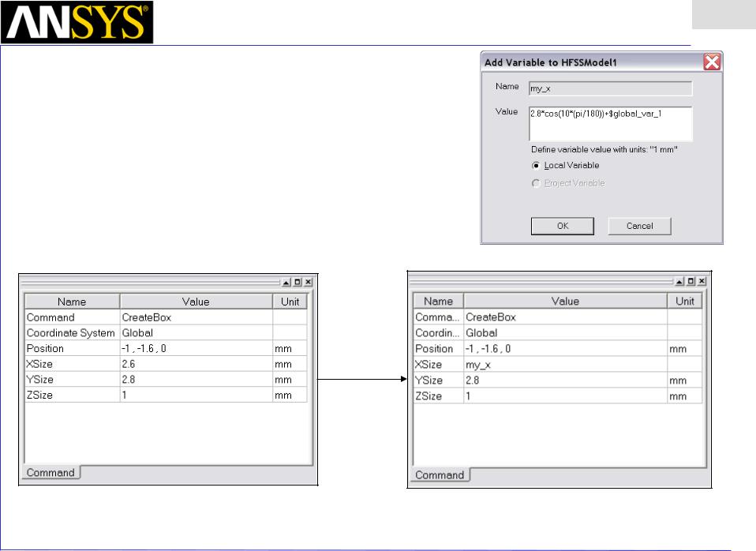Click Command value CreateBox in left panel
This screenshot has height=551, width=756.
[x=196, y=317]
